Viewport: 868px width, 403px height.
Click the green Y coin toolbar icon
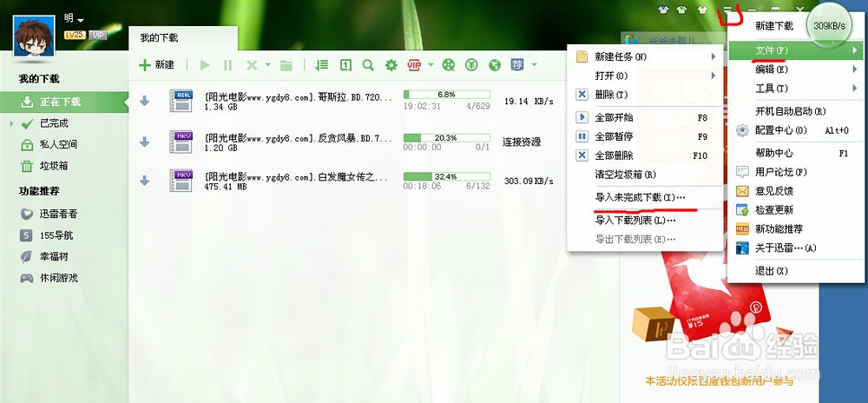[x=471, y=65]
